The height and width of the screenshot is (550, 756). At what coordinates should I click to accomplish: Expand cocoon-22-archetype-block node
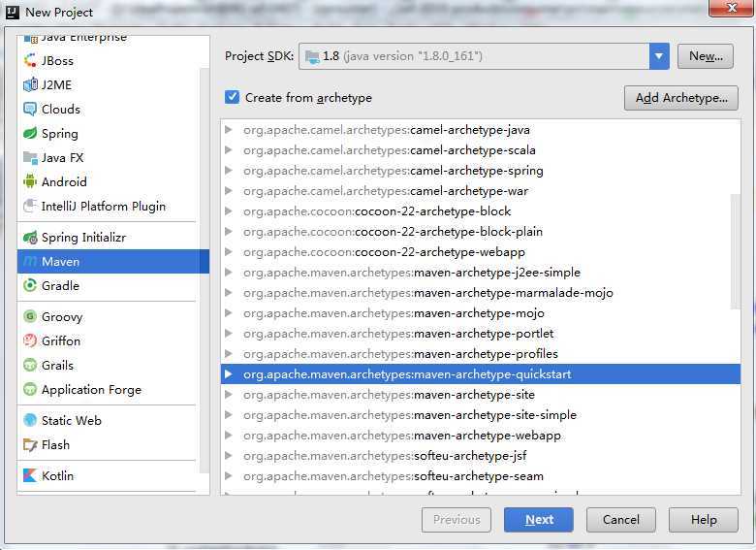[229, 211]
